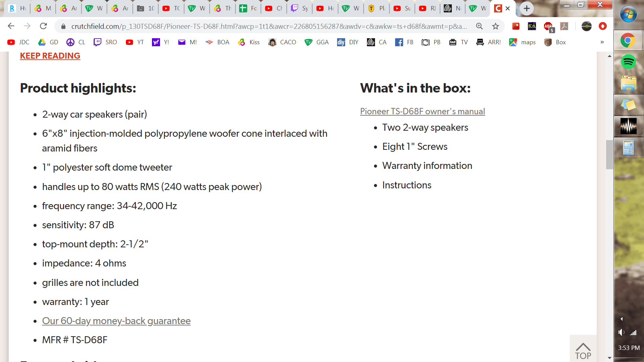Show more hidden bookmarks

pyautogui.click(x=602, y=42)
